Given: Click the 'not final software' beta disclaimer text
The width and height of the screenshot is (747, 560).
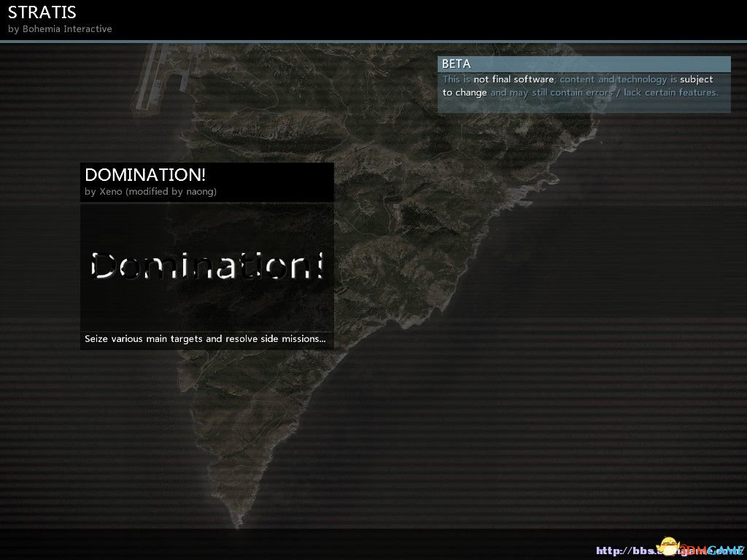Looking at the screenshot, I should click(x=514, y=79).
